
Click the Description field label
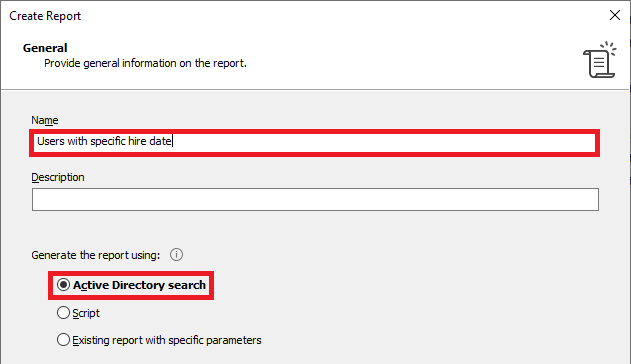(x=58, y=177)
